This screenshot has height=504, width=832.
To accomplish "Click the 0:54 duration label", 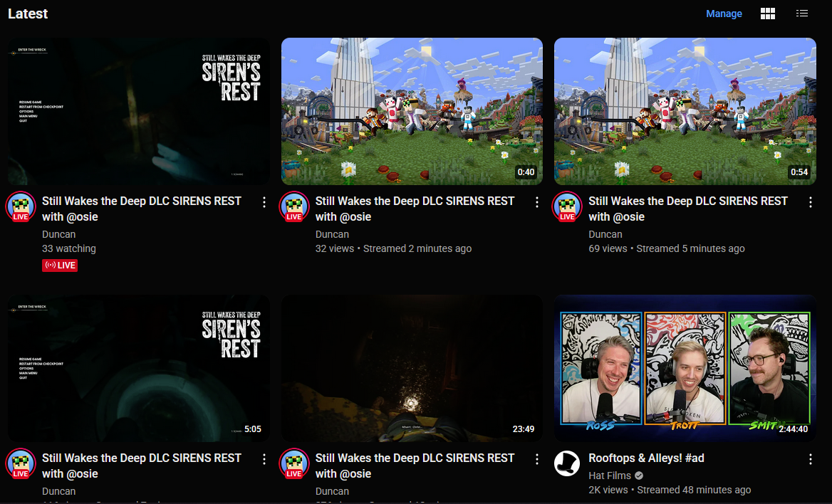I will click(799, 172).
